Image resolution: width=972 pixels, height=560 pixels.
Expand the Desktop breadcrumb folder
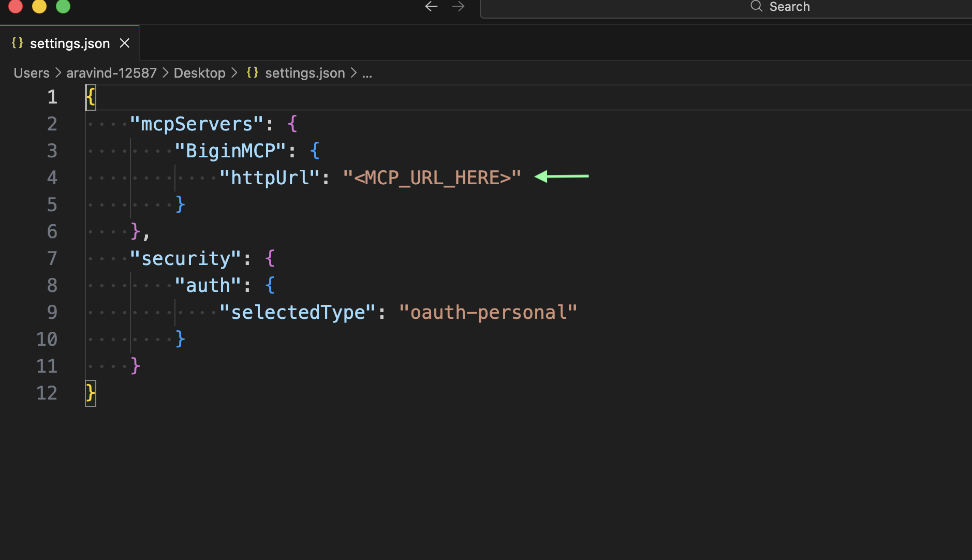[199, 73]
